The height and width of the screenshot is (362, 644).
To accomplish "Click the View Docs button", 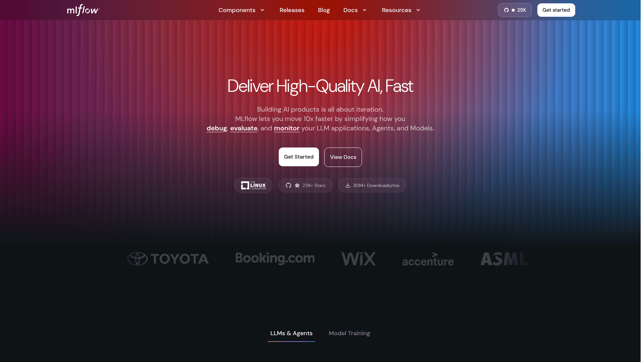I will [343, 157].
